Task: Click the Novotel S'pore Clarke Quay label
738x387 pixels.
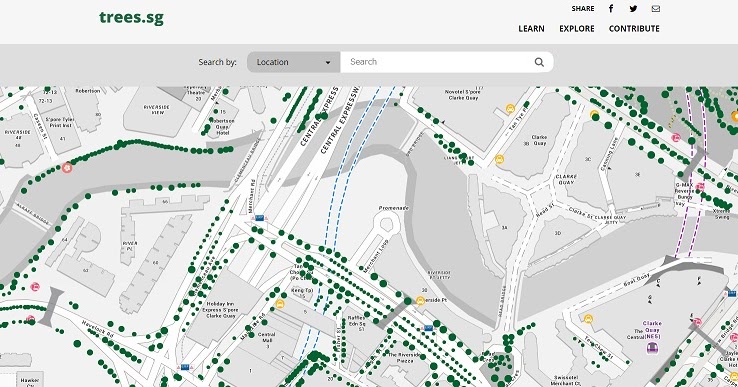Action: click(464, 95)
